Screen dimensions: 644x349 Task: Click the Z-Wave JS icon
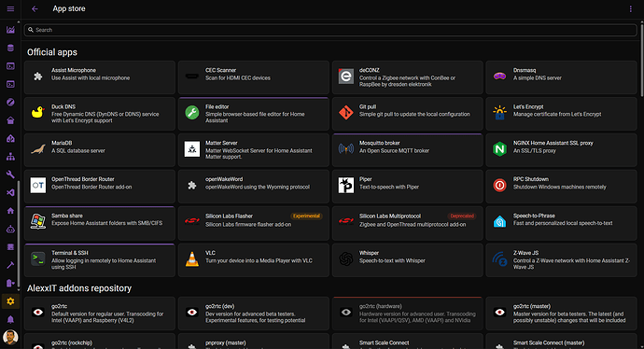(x=499, y=259)
